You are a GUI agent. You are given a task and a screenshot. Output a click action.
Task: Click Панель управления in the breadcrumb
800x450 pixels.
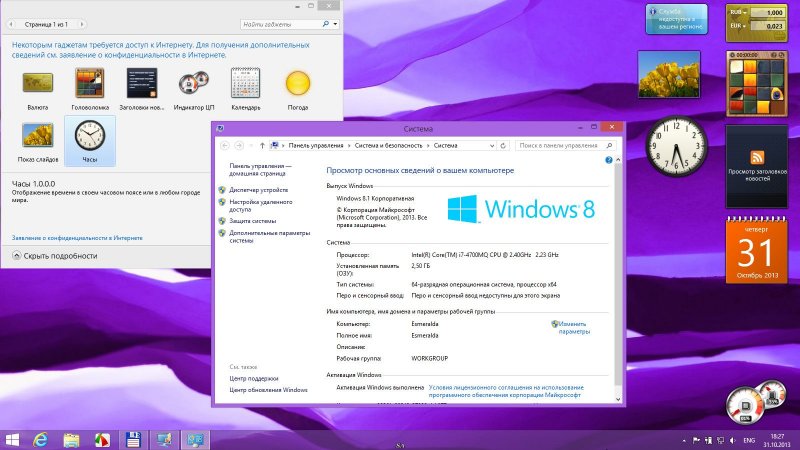point(316,145)
